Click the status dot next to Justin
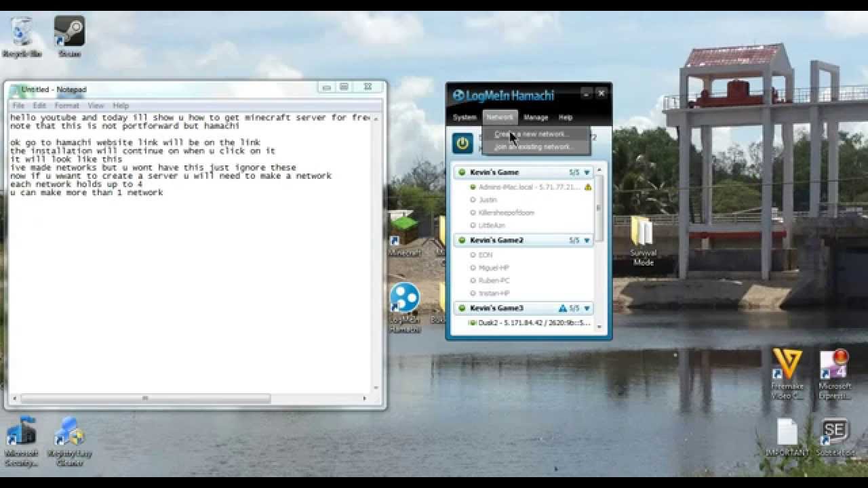Screen dimensions: 868x488 click(473, 200)
